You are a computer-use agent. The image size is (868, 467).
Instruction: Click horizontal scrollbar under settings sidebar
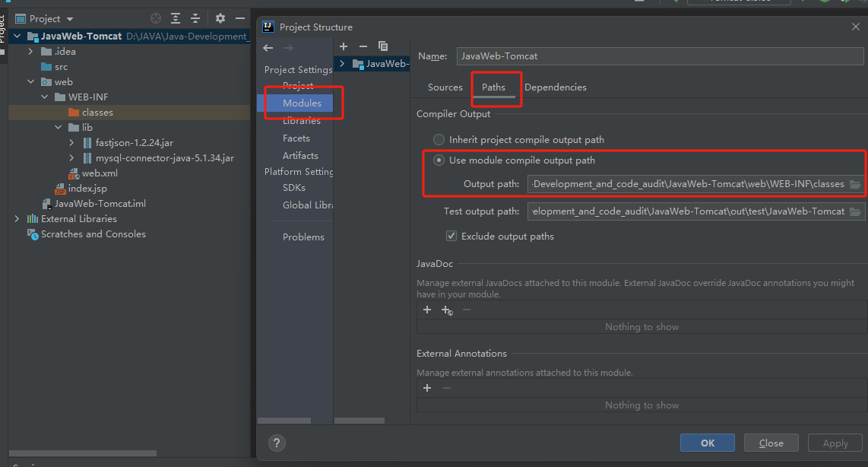tap(284, 421)
